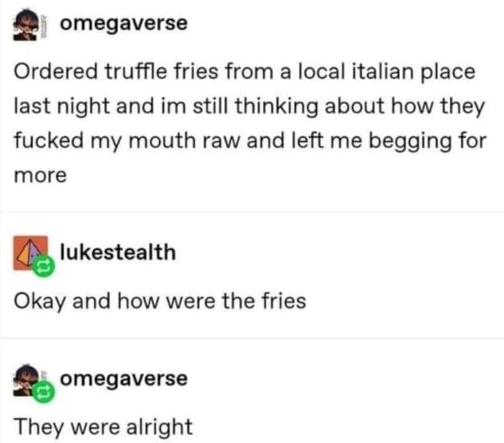Open omegaverse's avatar on the original post
Screen dimensions: 504x443
(25, 24)
